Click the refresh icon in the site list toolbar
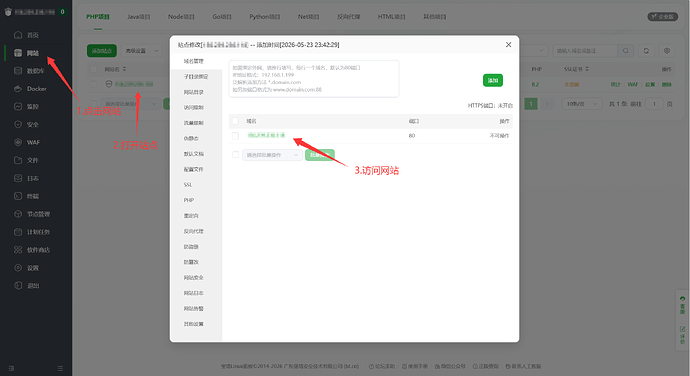Screen dimensions: 690x376 tap(646, 51)
